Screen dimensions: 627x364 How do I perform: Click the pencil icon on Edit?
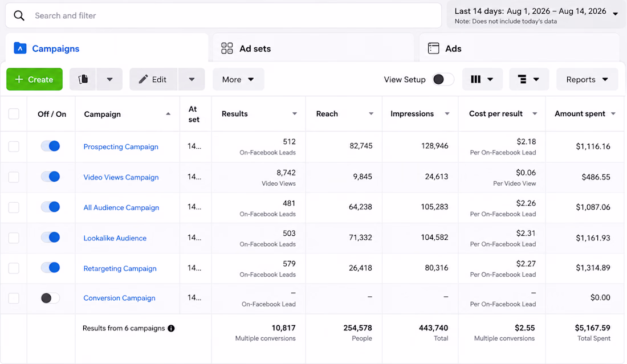143,79
